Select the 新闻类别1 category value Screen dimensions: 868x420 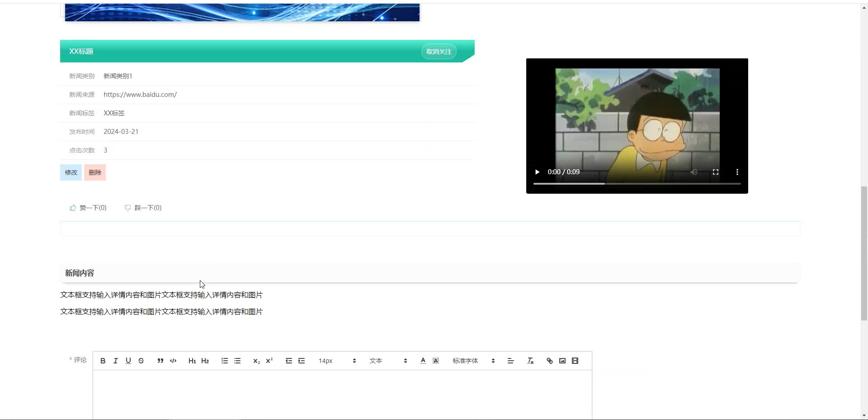coord(118,76)
